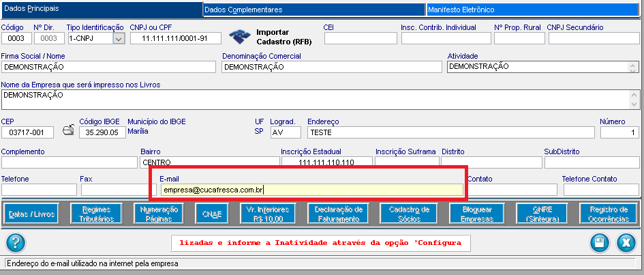The image size is (644, 275).
Task: Click the Importar Cadastro (RFB) icon
Action: pyautogui.click(x=239, y=37)
